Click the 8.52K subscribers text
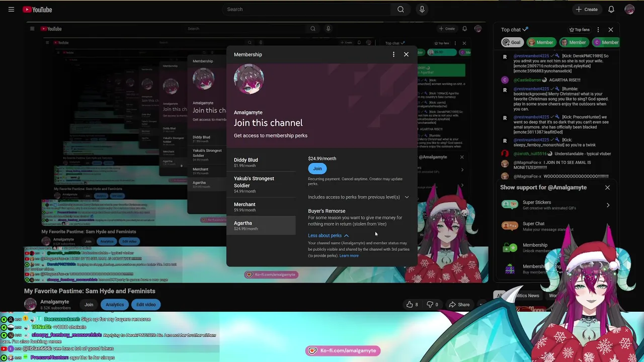 pos(55,308)
